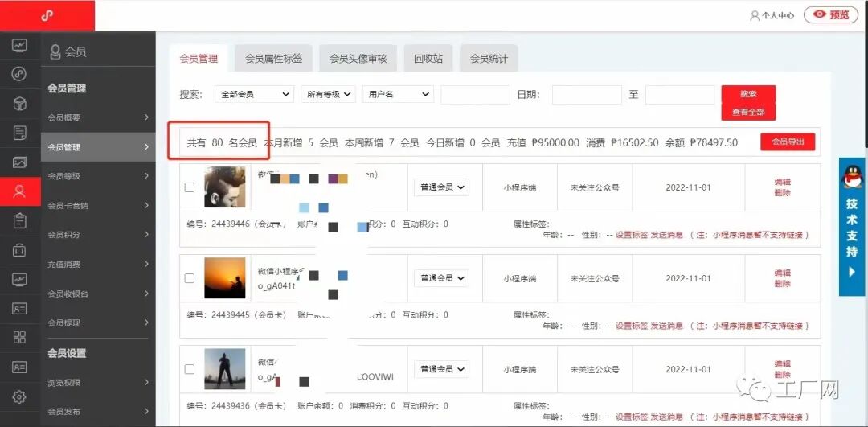
Task: Focus the end date field after 至
Action: [x=680, y=95]
